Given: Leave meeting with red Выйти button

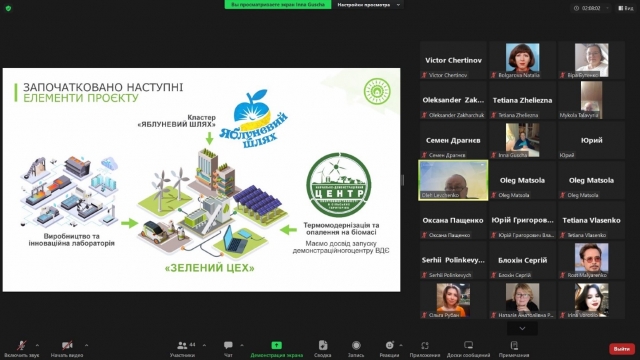Looking at the screenshot, I should click(x=622, y=349).
